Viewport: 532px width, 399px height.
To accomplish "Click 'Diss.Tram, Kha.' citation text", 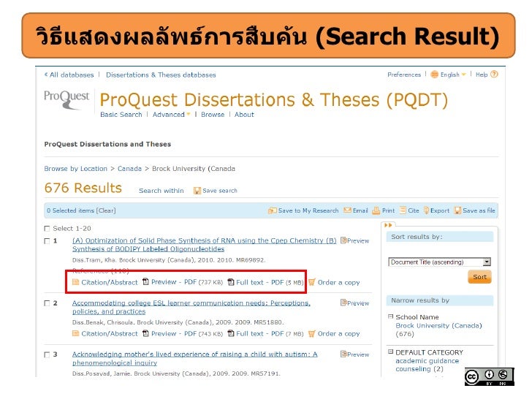I will (x=94, y=260).
